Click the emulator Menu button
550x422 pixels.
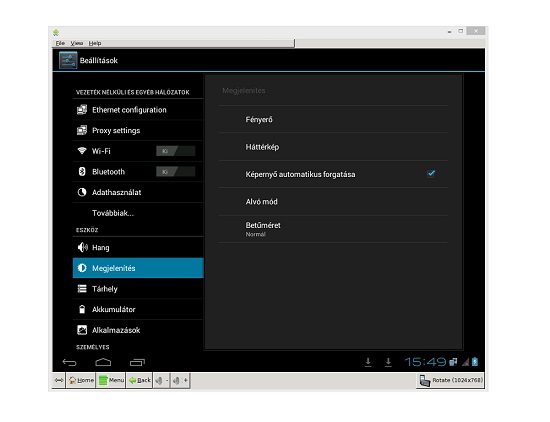point(111,380)
